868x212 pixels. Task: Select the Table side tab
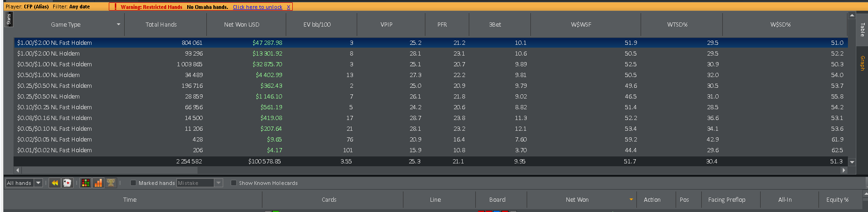(x=862, y=29)
